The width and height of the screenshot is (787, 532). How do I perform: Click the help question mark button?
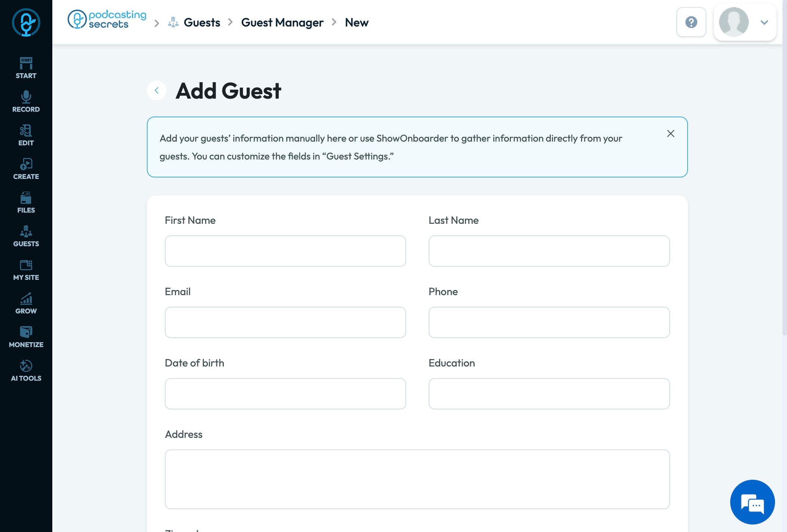pos(691,22)
